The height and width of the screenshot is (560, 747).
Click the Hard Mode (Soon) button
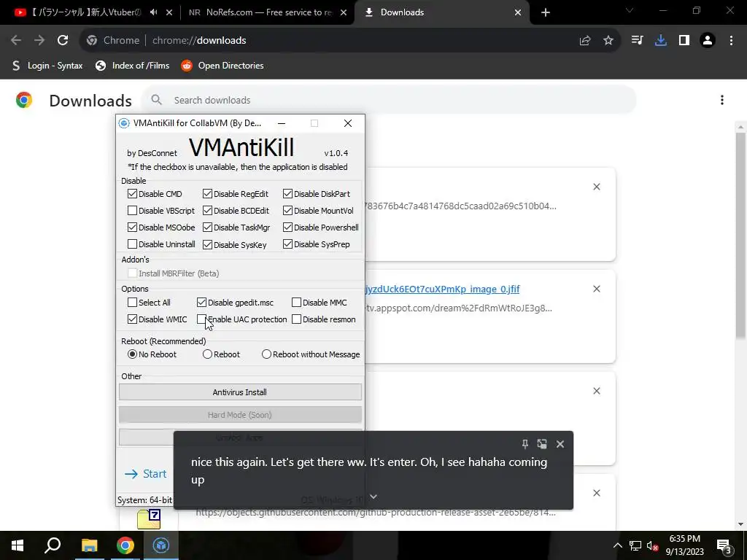coord(240,415)
